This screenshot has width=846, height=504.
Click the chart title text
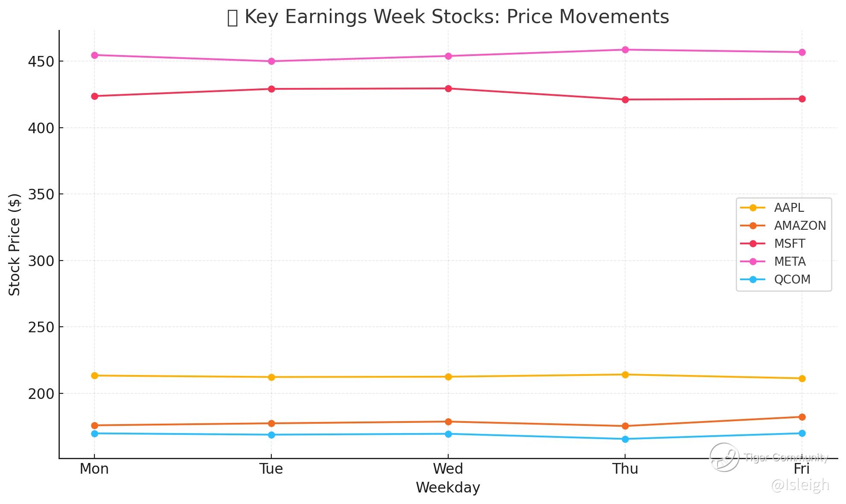tap(448, 17)
